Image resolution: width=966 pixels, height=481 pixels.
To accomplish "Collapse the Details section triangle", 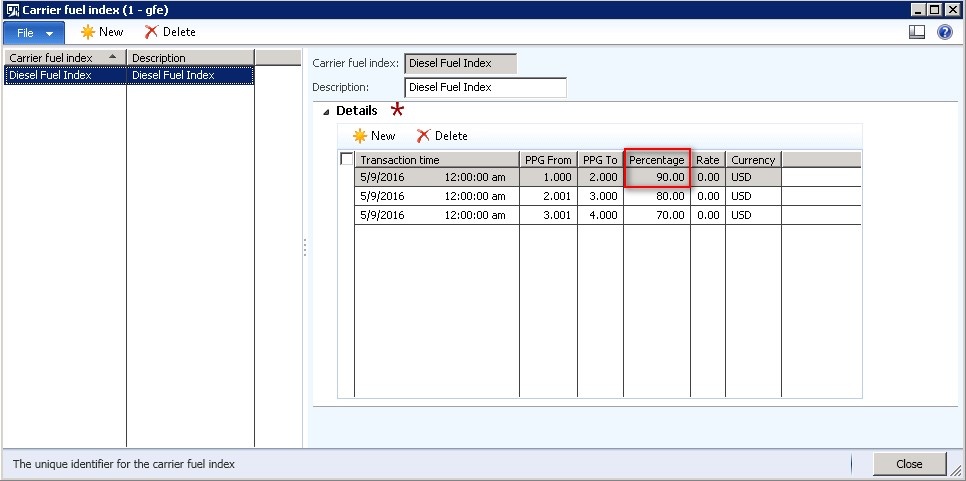I will pos(326,112).
